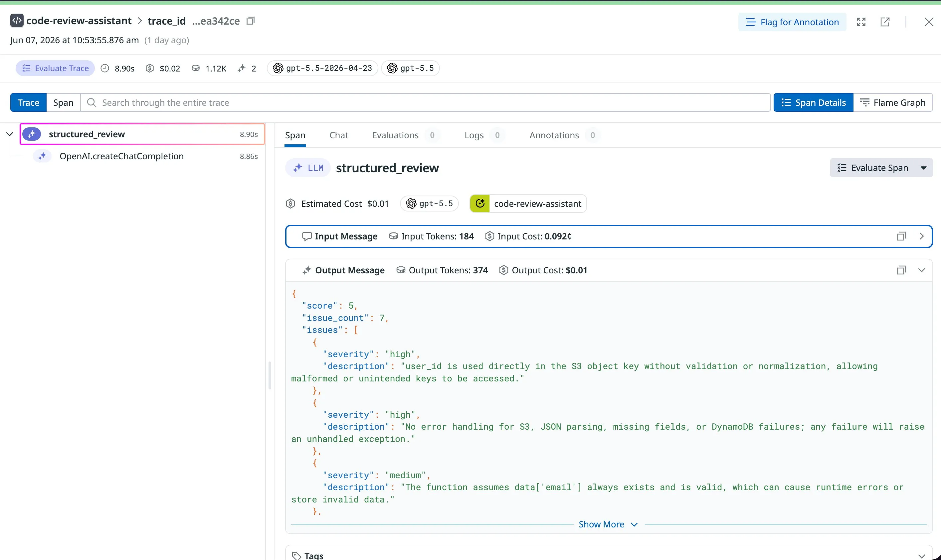The height and width of the screenshot is (560, 941).
Task: Click the Tags section tag icon
Action: [296, 555]
